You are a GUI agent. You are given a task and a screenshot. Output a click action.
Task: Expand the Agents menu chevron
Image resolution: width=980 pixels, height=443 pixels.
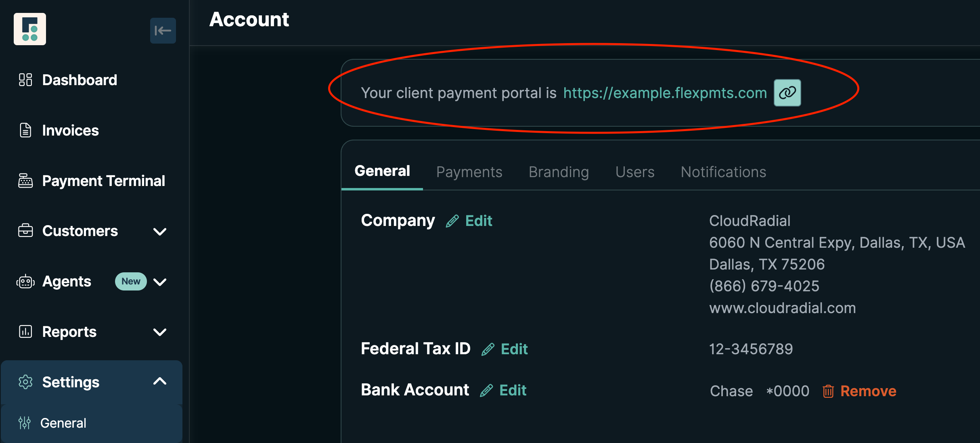(160, 282)
